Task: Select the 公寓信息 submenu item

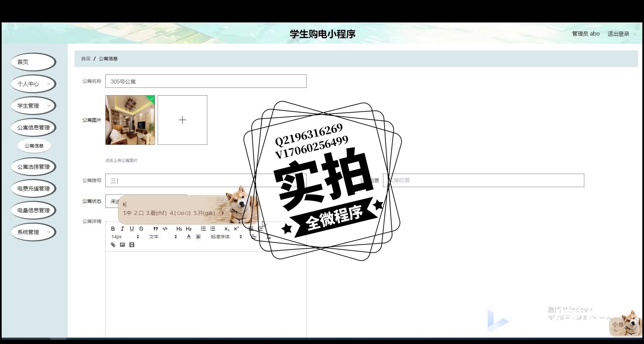Action: (34, 146)
